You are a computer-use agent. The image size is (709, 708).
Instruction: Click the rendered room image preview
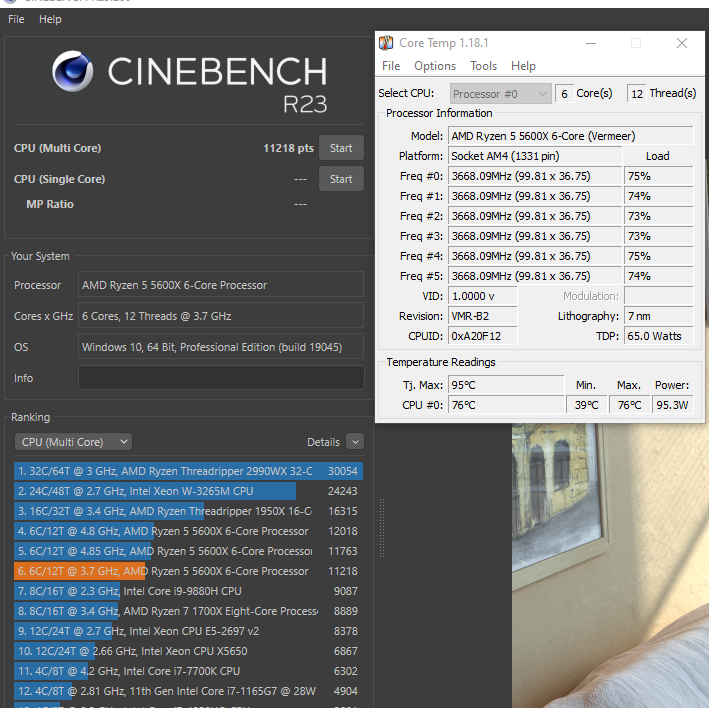610,565
